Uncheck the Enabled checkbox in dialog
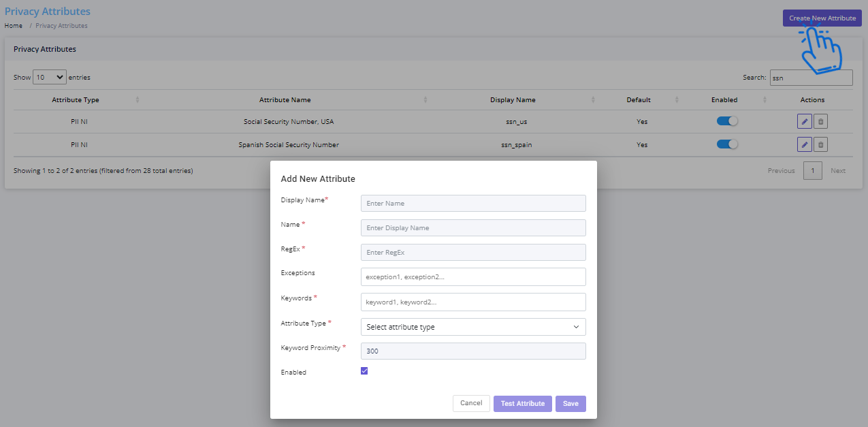 [364, 371]
